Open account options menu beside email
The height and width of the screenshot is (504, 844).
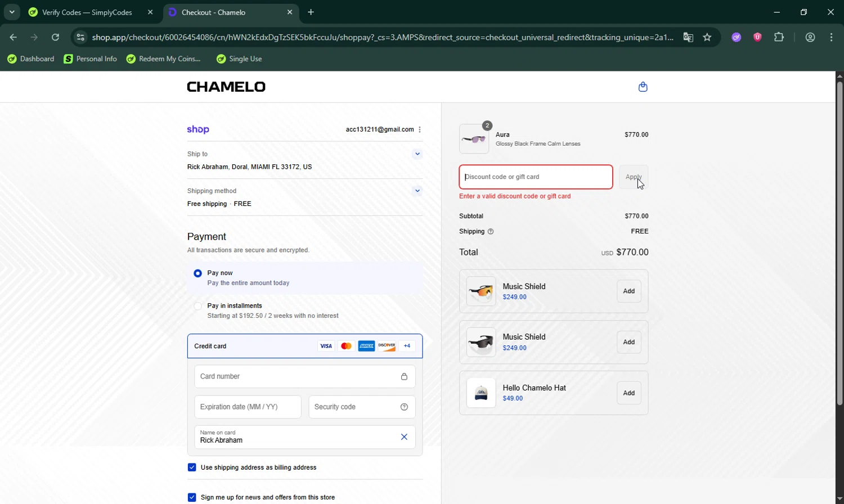[x=420, y=129]
